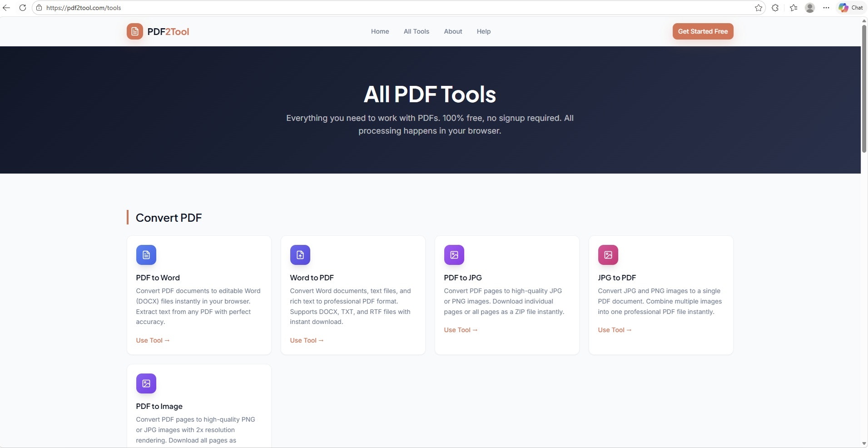
Task: Click the PDF2Tool logo icon
Action: coord(134,31)
